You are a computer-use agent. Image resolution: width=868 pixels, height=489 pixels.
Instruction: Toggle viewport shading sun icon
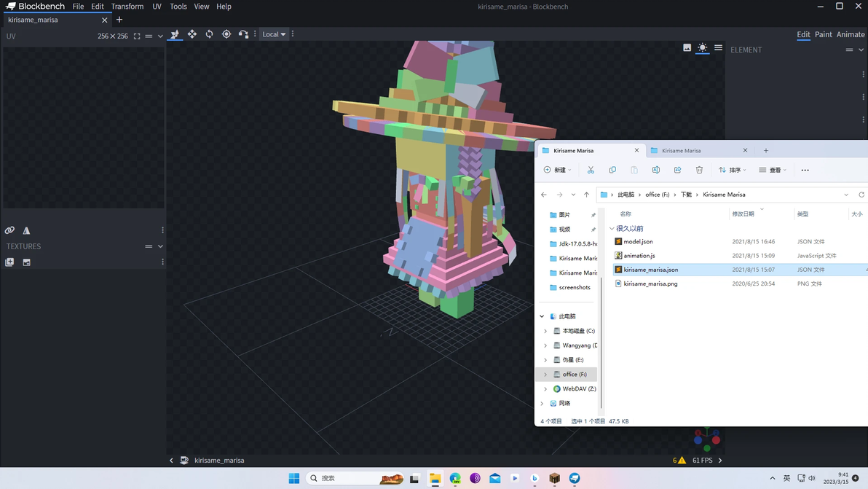click(x=702, y=48)
